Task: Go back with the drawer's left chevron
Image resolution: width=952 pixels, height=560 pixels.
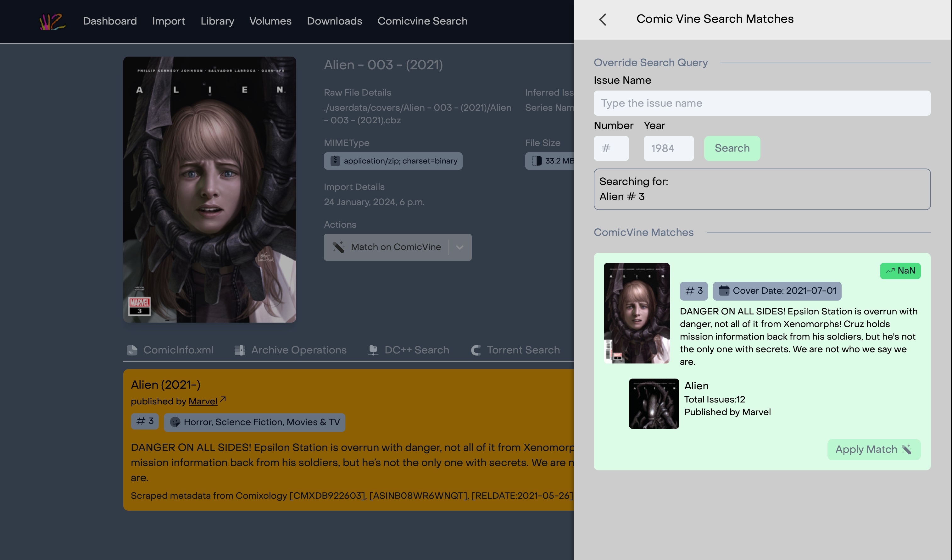Action: click(603, 19)
